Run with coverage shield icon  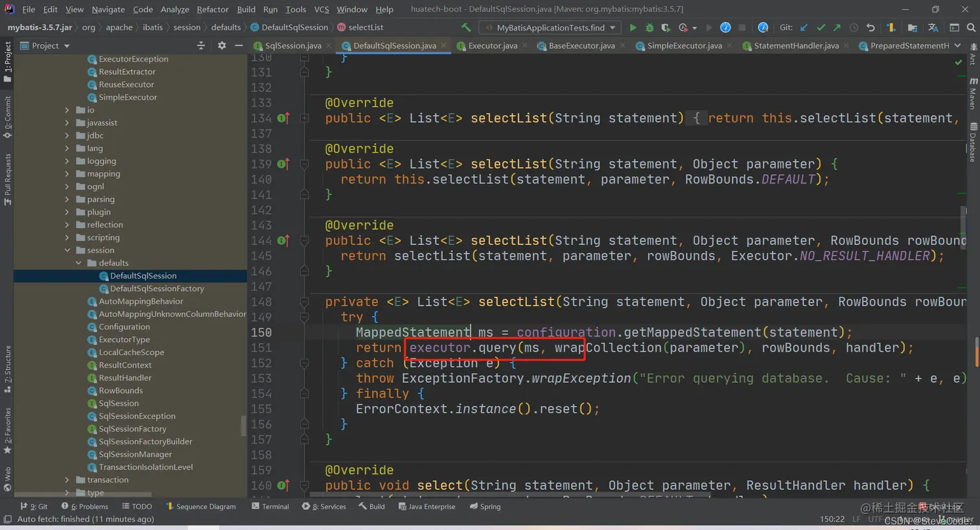point(666,27)
